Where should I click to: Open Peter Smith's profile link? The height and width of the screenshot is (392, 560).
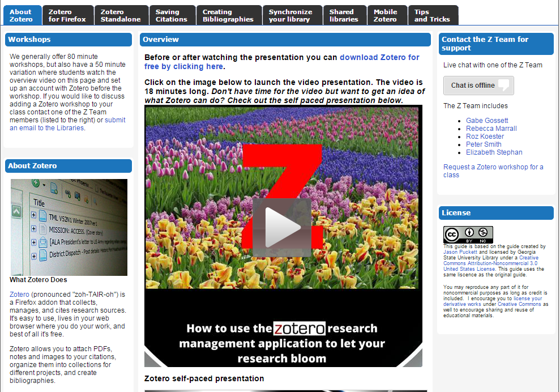[484, 144]
